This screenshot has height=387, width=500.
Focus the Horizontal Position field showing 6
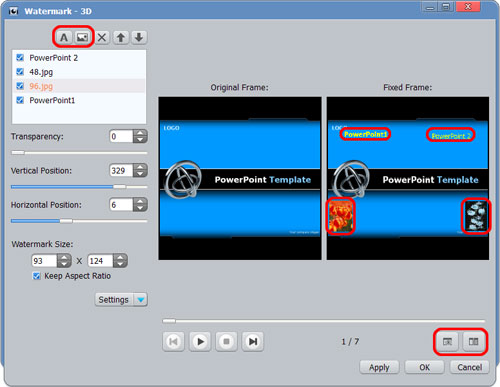pyautogui.click(x=122, y=204)
